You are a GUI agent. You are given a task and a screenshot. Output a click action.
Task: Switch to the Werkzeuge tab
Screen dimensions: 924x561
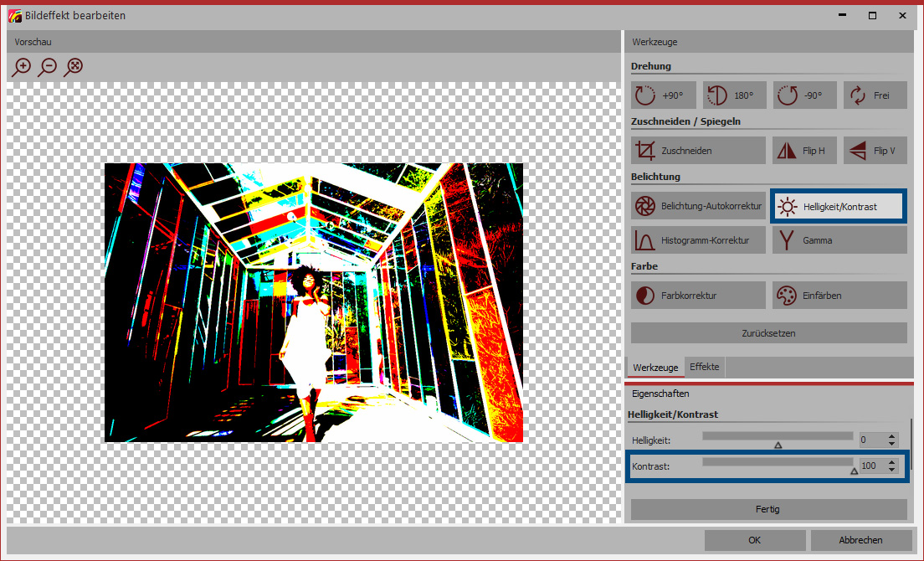pos(654,368)
